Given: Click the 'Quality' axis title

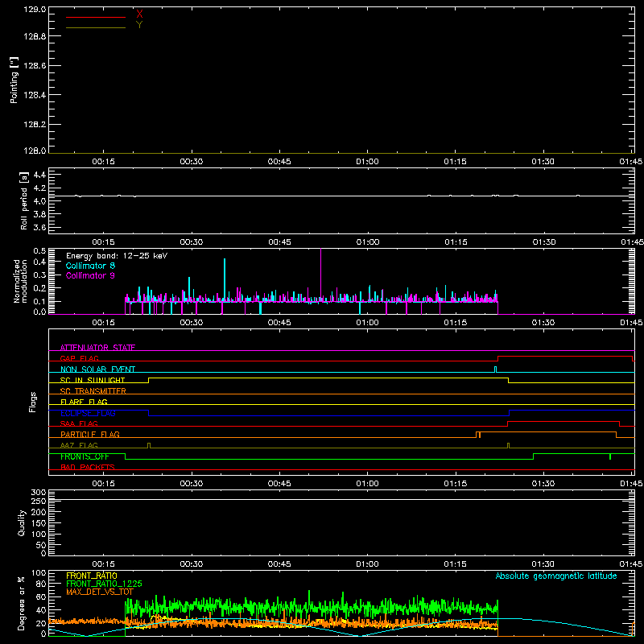Looking at the screenshot, I should pyautogui.click(x=22, y=522).
